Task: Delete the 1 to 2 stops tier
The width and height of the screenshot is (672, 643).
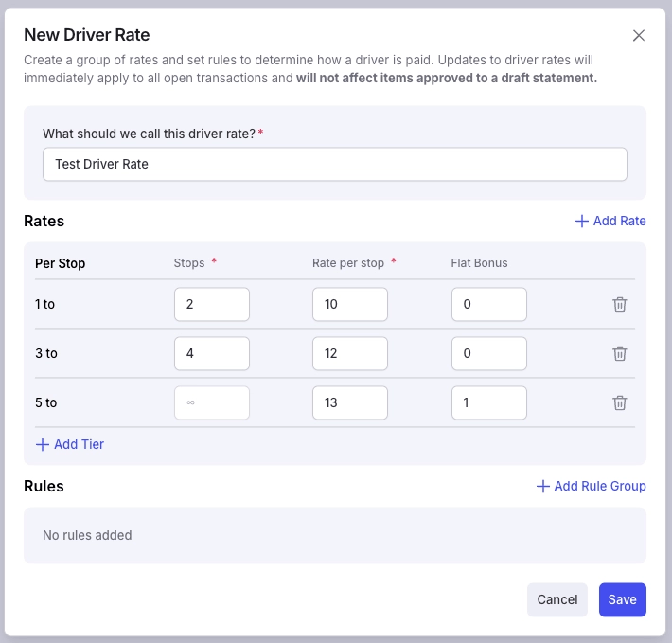Action: (x=619, y=304)
